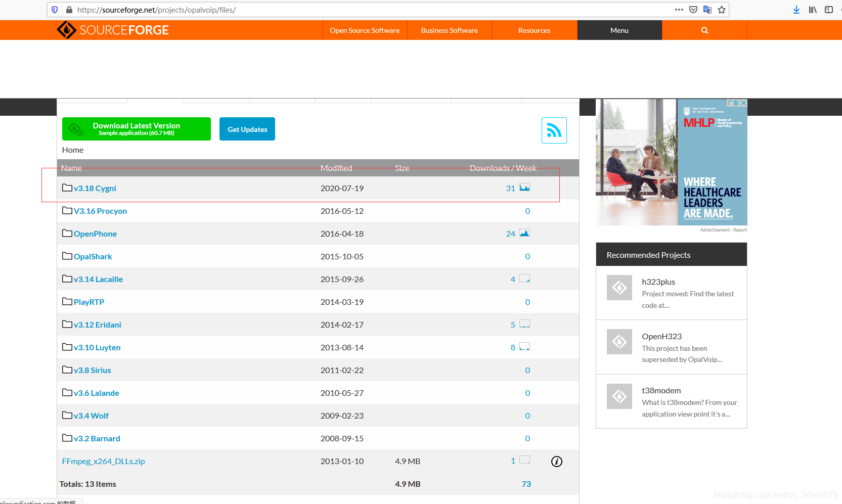
Task: Open the site search magnifier icon
Action: pyautogui.click(x=704, y=30)
